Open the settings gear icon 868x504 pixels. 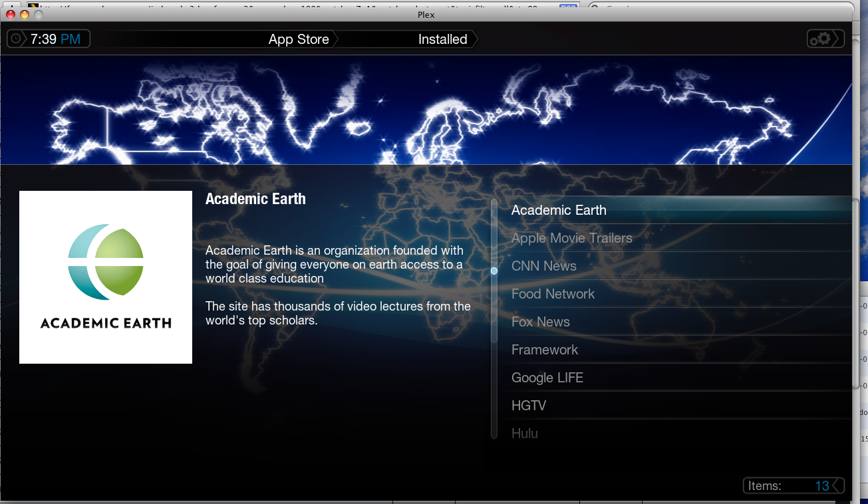coord(824,39)
